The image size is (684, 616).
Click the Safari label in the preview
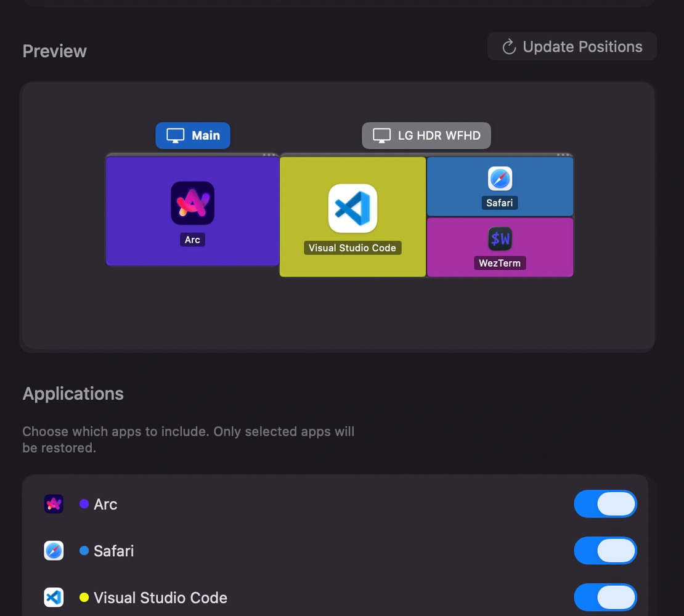click(500, 203)
